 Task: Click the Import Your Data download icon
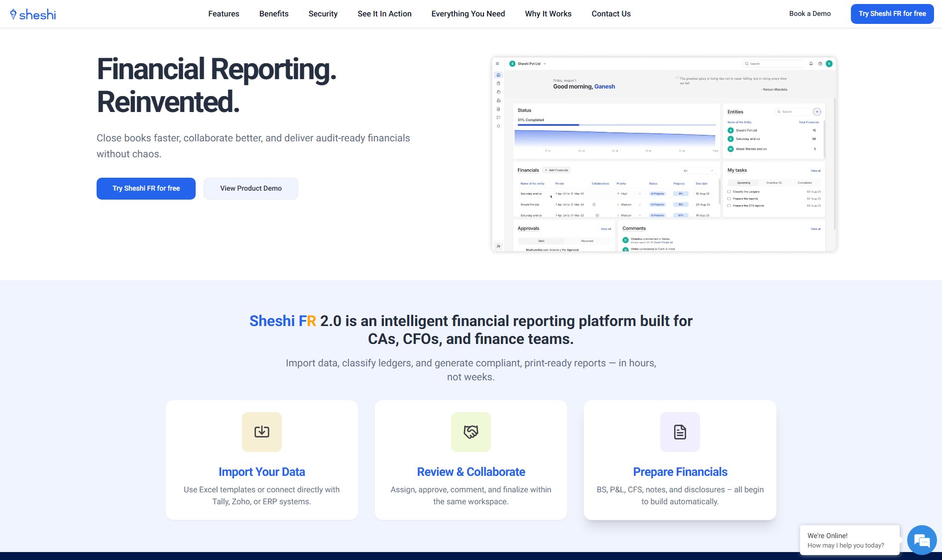262,432
